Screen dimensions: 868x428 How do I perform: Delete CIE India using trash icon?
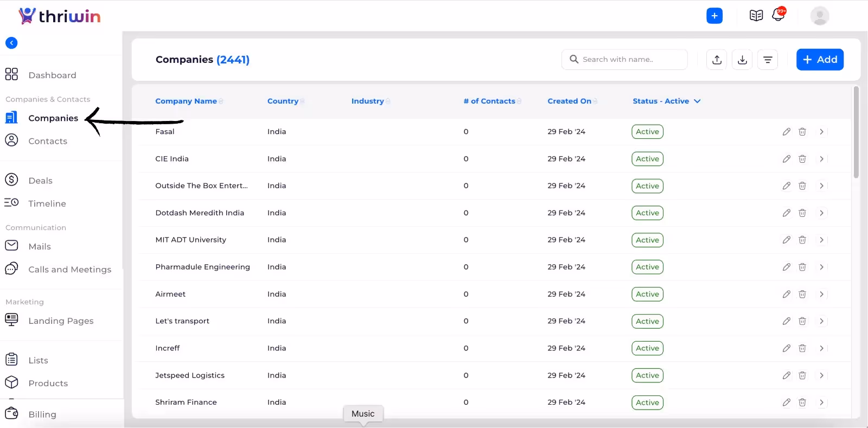(x=802, y=159)
